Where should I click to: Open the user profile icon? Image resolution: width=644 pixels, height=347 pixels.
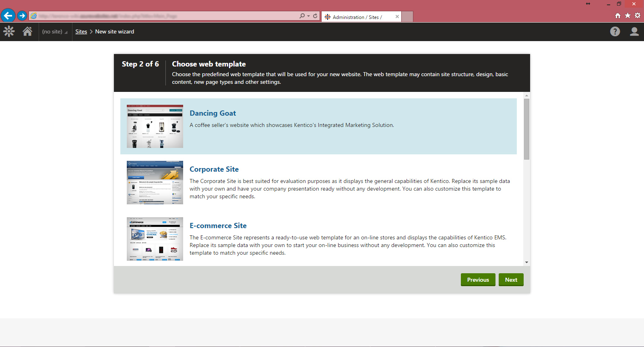click(x=634, y=31)
